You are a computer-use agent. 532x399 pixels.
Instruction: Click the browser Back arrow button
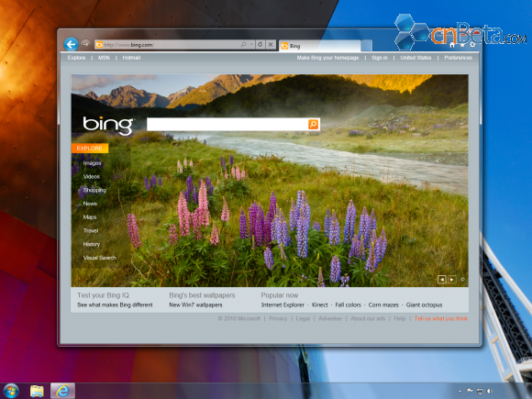[71, 44]
